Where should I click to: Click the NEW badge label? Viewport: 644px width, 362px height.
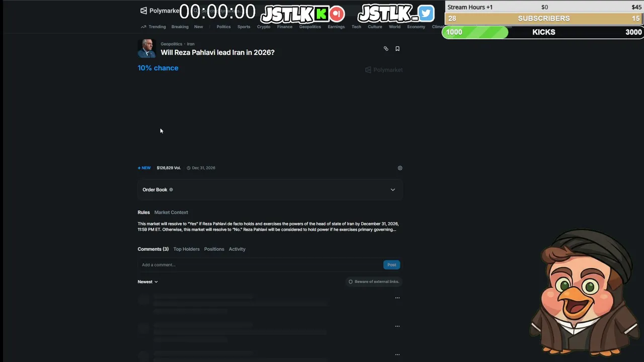[144, 168]
